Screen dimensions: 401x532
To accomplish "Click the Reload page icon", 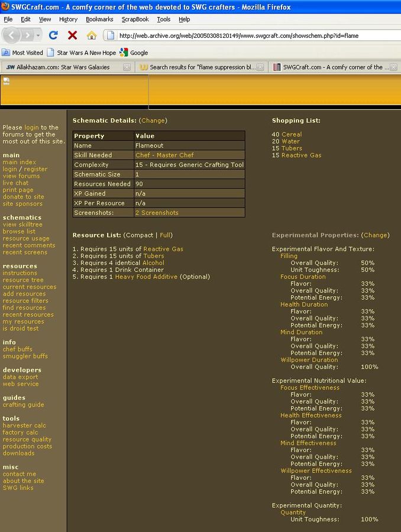I will (53, 35).
